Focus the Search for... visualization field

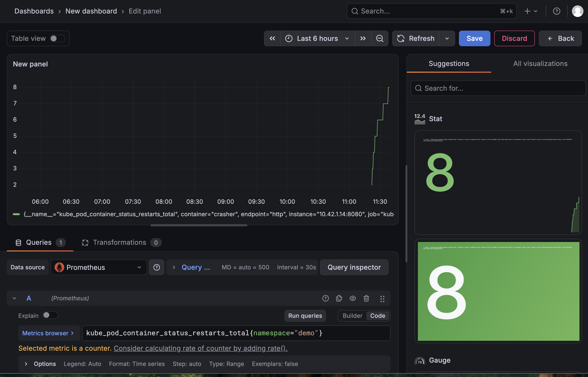click(x=498, y=88)
